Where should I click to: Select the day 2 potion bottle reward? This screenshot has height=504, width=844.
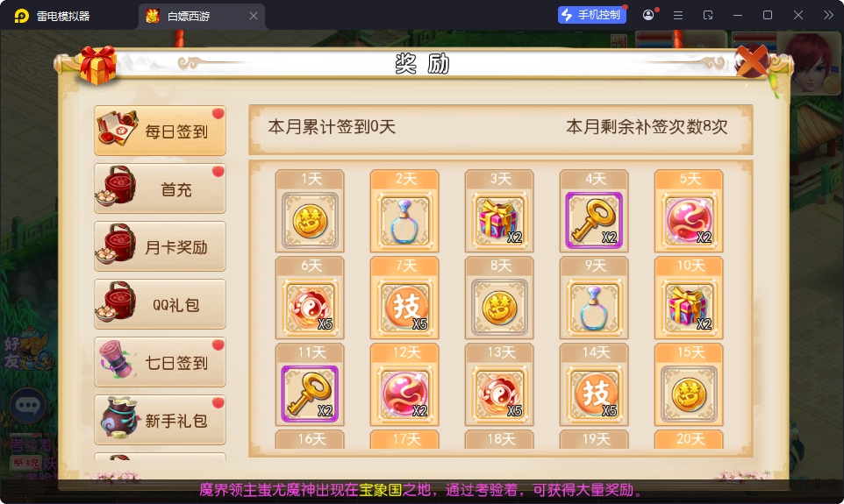(404, 220)
